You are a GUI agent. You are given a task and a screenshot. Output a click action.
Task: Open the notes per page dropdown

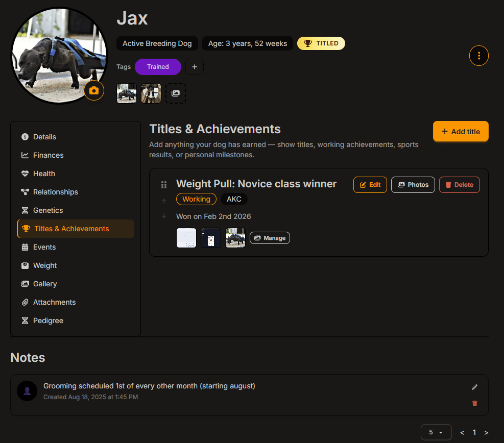[x=436, y=432]
